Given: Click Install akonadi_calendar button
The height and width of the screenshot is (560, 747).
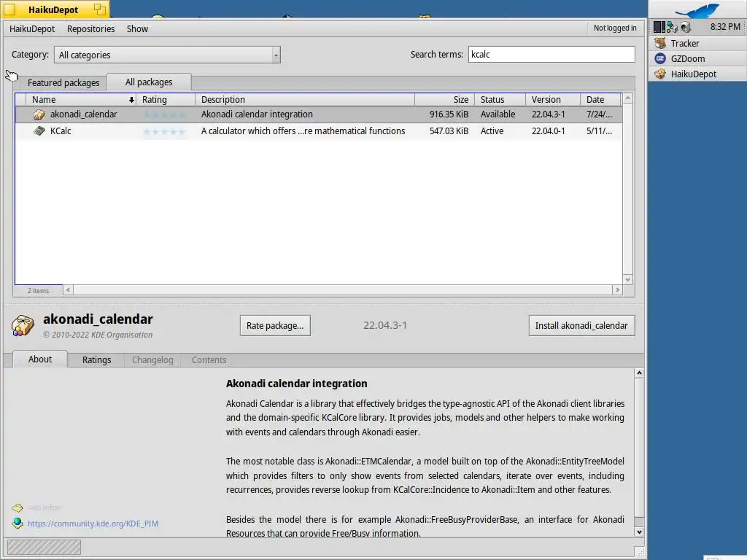Looking at the screenshot, I should pos(581,326).
